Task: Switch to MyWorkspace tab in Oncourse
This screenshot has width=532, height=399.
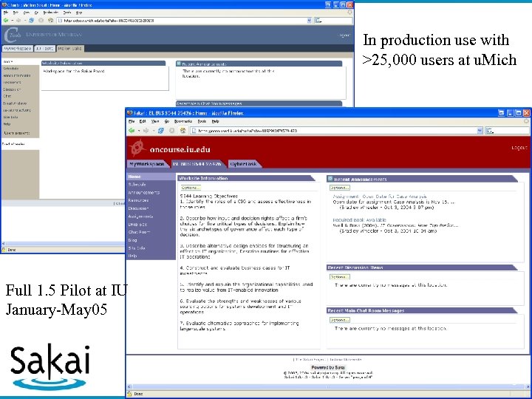Action: [x=147, y=164]
